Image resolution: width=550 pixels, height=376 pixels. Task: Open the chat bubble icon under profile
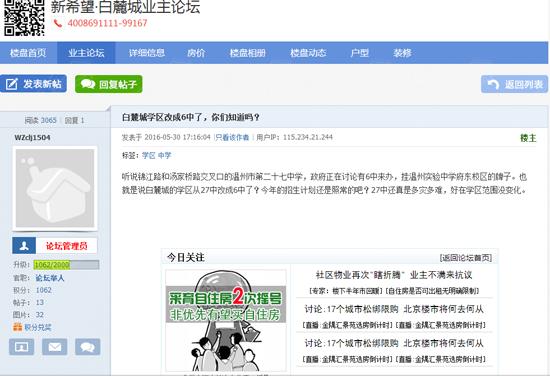coord(87,347)
